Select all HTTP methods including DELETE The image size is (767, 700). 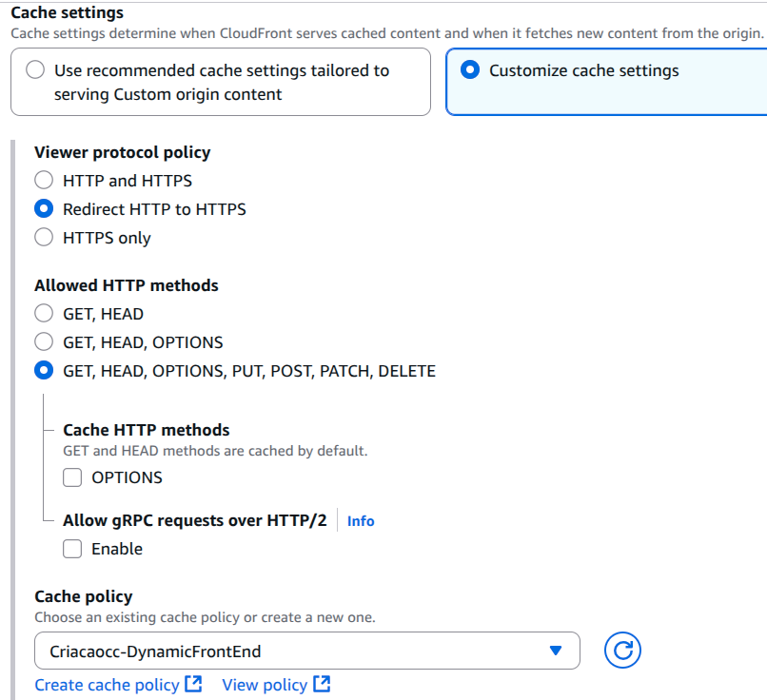click(x=44, y=371)
